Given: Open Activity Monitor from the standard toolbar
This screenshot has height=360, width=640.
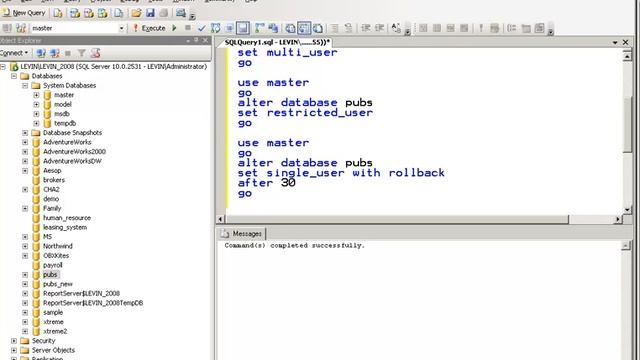Looking at the screenshot, I should 181,13.
